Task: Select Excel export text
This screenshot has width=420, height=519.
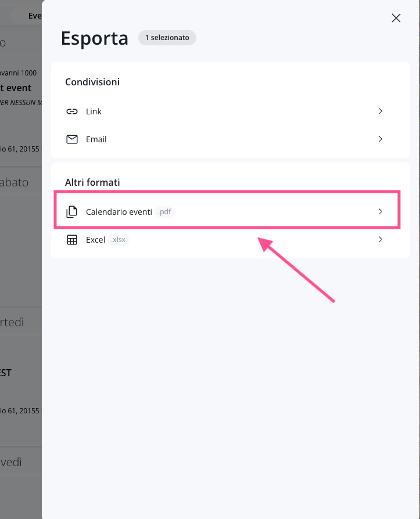Action: (95, 240)
